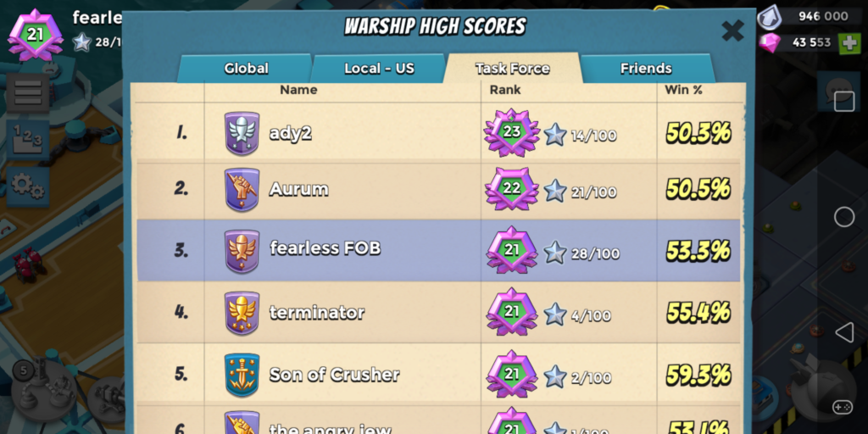
Task: Tap the pink diamond gem icon
Action: [x=770, y=42]
